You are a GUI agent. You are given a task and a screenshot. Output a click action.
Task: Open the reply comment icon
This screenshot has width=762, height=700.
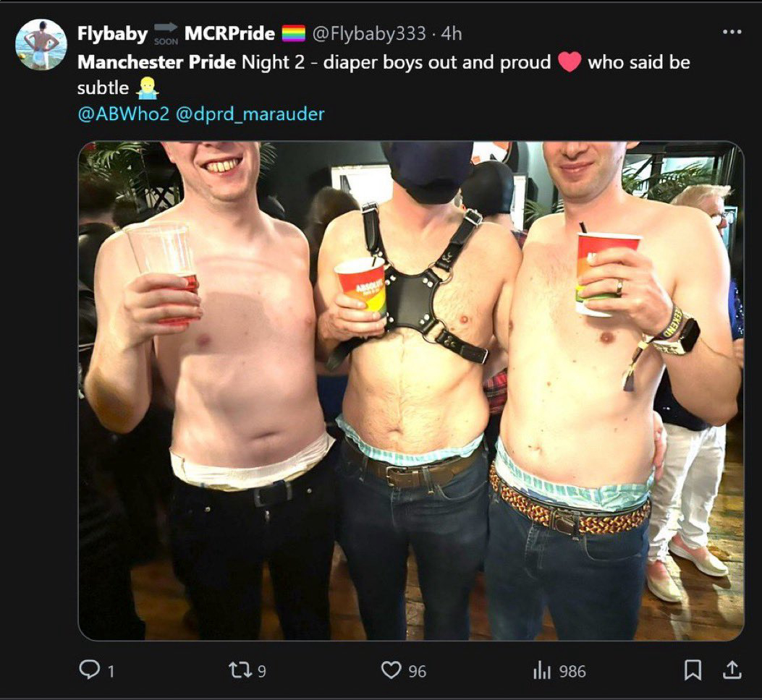click(x=89, y=670)
